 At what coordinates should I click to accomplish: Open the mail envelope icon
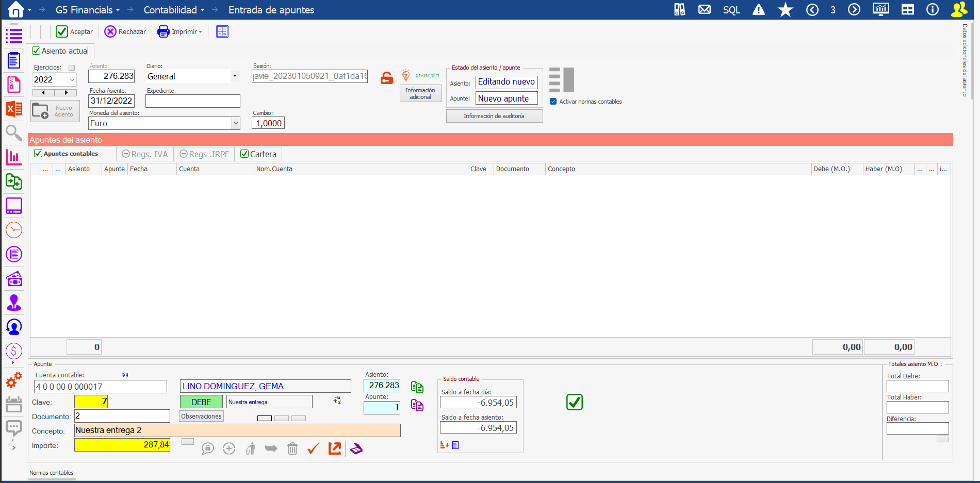(x=704, y=10)
